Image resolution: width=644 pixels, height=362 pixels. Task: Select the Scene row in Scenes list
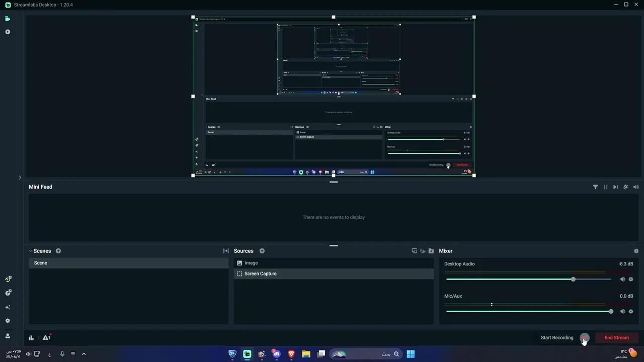[128, 263]
